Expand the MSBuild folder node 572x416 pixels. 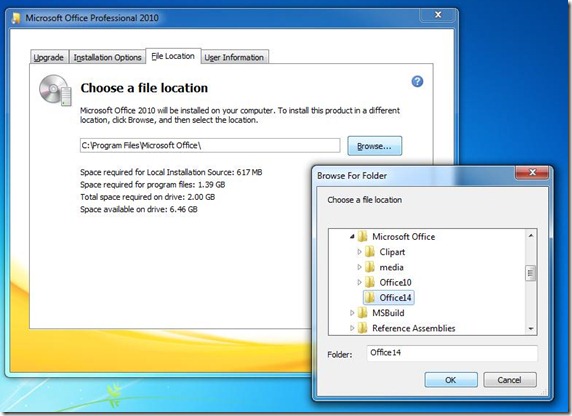pos(352,313)
